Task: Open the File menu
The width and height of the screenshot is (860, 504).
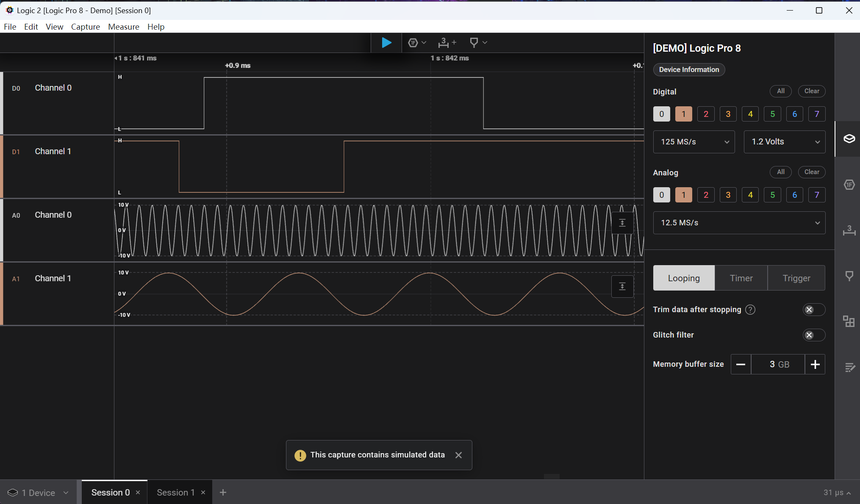Action: (x=10, y=27)
